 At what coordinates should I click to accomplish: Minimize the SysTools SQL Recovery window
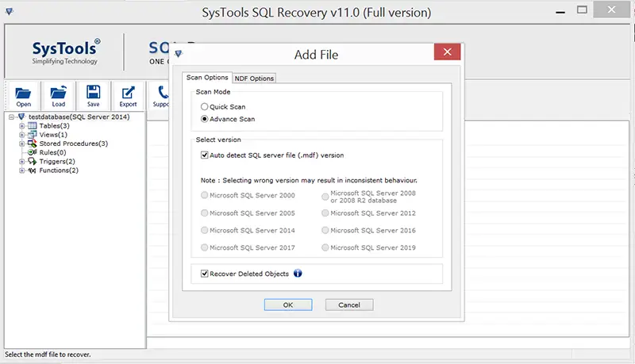[560, 12]
